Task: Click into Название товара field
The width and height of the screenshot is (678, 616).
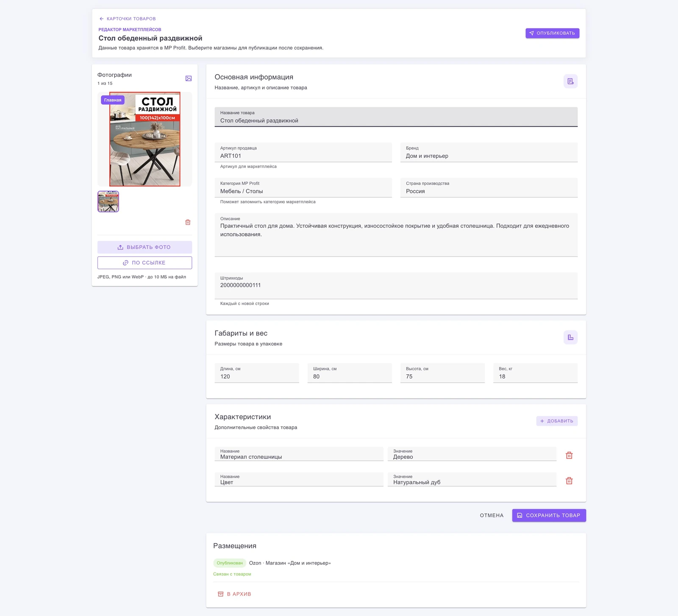Action: pyautogui.click(x=396, y=117)
